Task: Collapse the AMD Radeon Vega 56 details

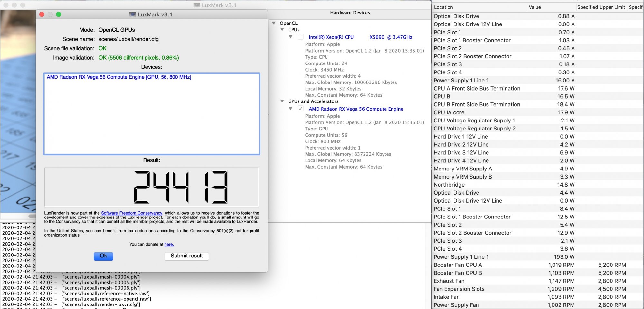Action: [x=290, y=109]
